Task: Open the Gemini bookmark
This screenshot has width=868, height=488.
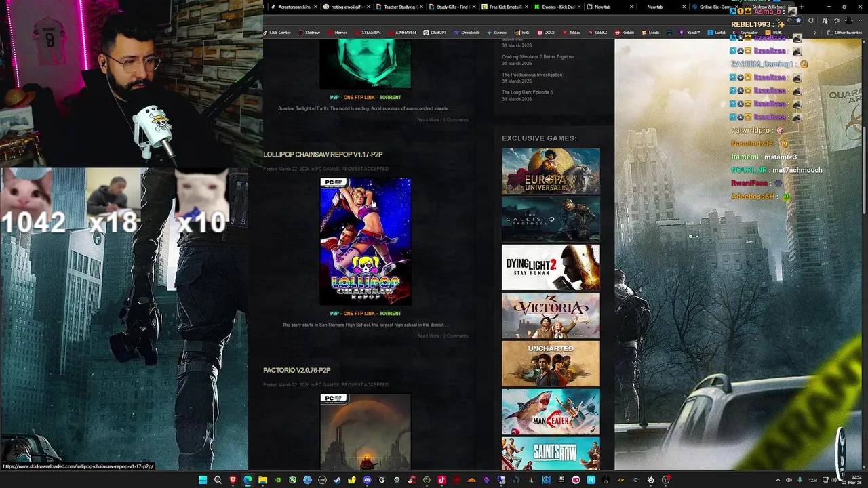Action: [x=497, y=33]
